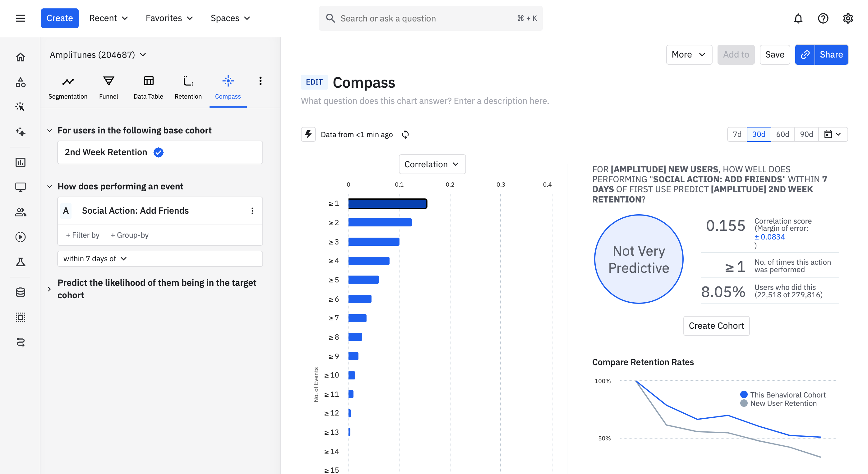Click the notifications bell icon
868x474 pixels.
coord(798,18)
